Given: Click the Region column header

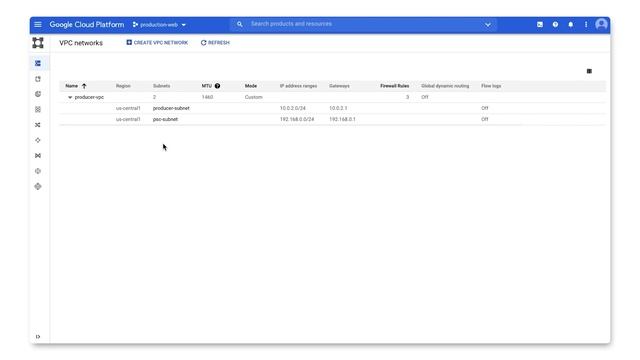Looking at the screenshot, I should click(123, 86).
